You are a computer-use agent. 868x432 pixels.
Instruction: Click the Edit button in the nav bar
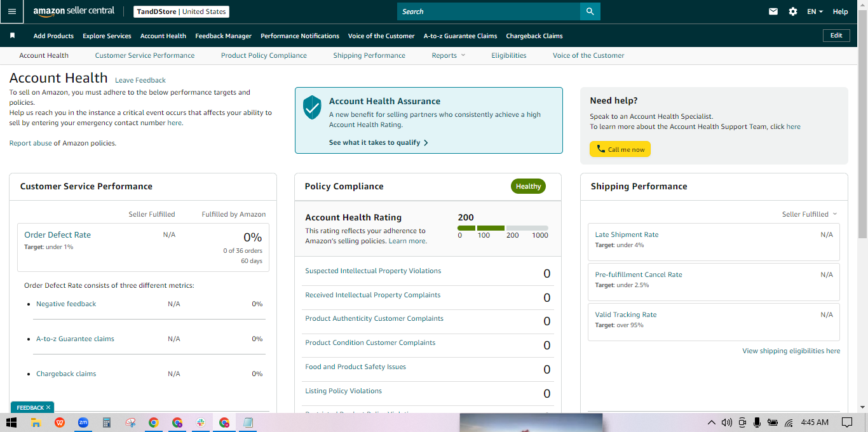click(836, 36)
